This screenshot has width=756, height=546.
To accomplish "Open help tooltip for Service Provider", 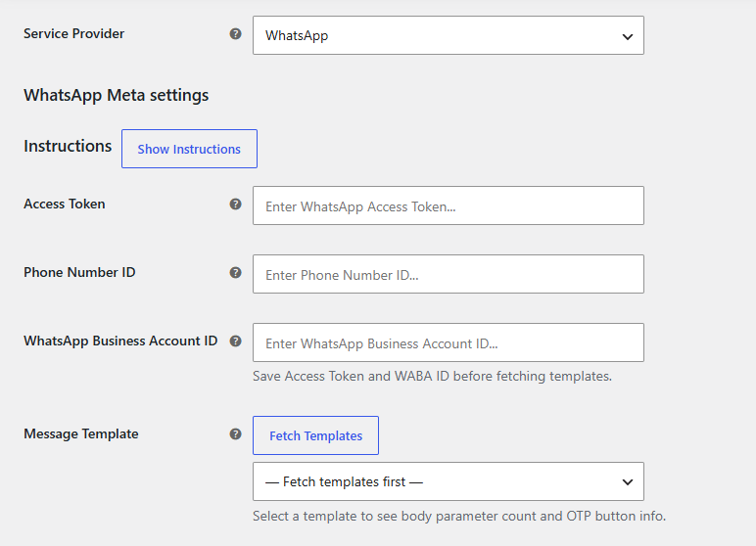I will (x=235, y=33).
